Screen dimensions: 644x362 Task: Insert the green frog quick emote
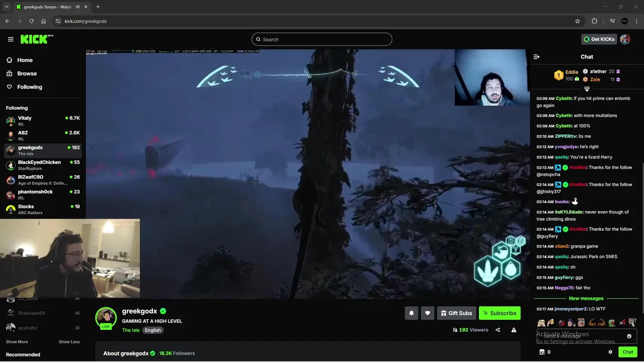click(612, 322)
